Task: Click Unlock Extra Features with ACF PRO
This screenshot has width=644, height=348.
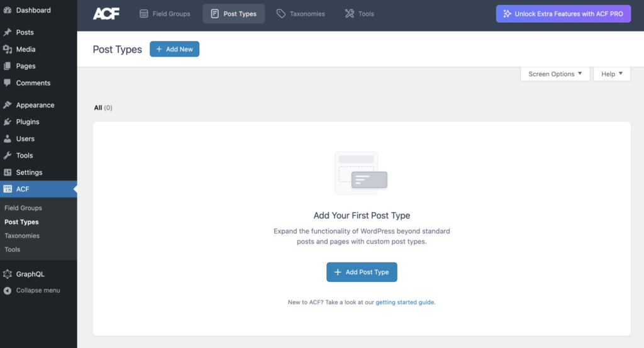Action: coord(563,14)
